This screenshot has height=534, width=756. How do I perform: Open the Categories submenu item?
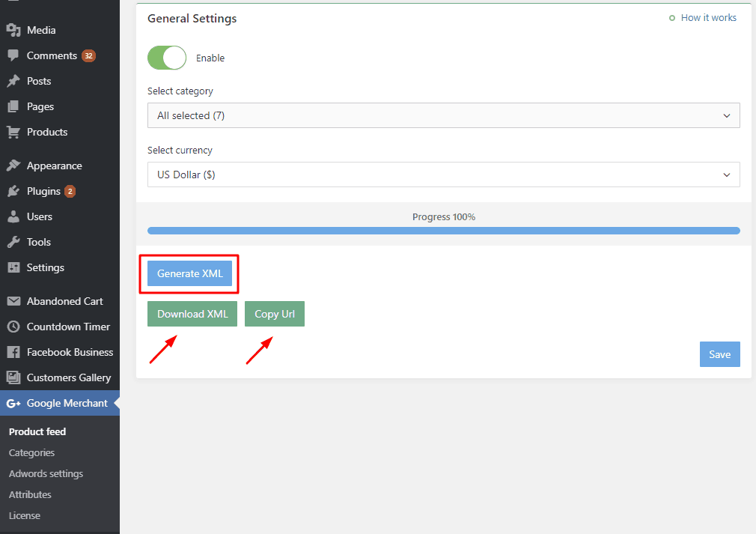31,452
